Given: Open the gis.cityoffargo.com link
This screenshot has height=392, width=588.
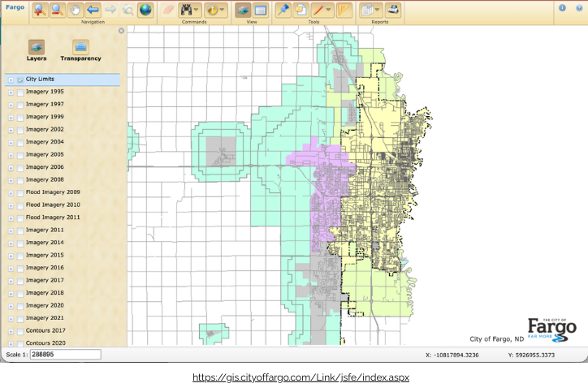Looking at the screenshot, I should (300, 378).
